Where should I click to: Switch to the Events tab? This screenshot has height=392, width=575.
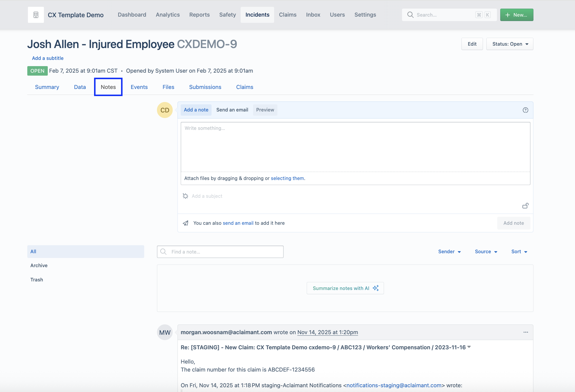(x=139, y=87)
